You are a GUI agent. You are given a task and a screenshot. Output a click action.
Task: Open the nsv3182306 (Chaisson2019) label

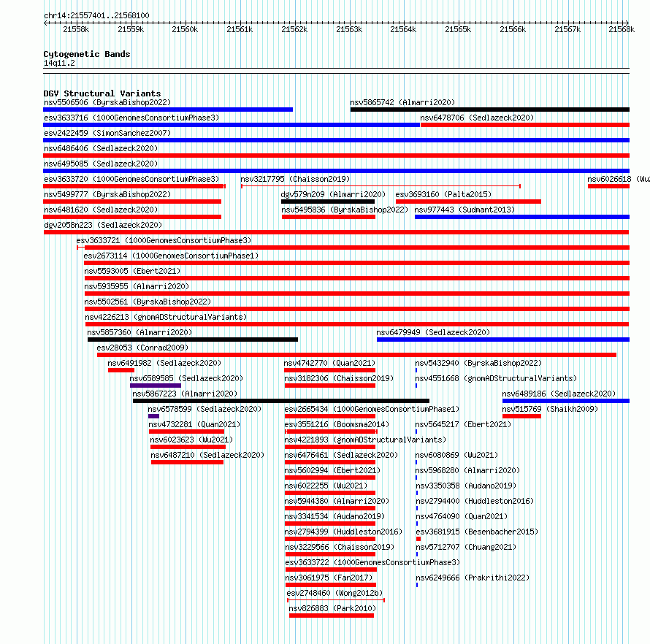(x=339, y=378)
